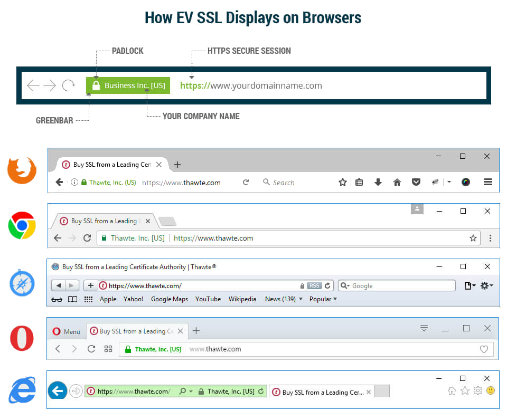Open Safari reading list glasses icon
Viewport: 507px width, 420px height.
[x=57, y=299]
